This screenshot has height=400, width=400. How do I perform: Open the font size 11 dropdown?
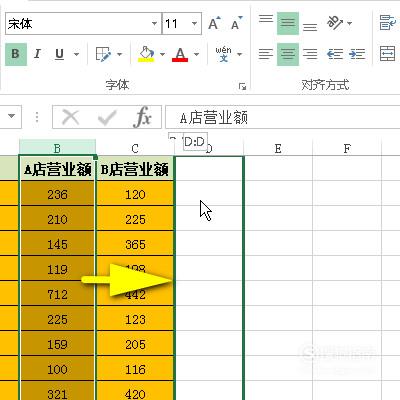tap(194, 24)
